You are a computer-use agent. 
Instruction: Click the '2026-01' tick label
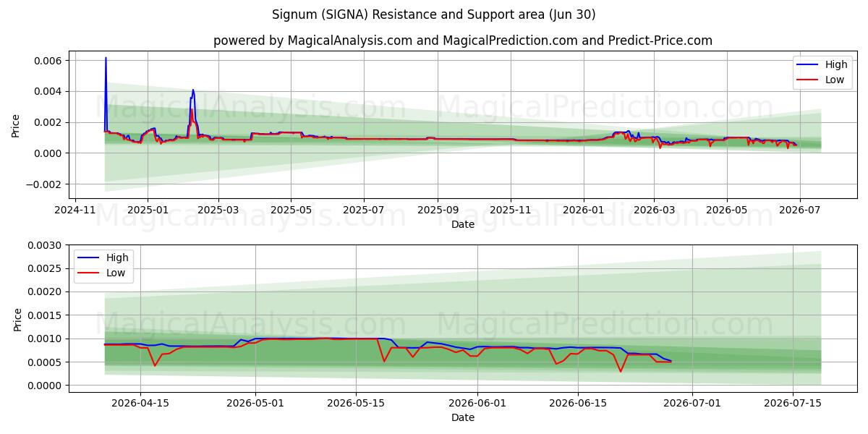click(x=583, y=210)
